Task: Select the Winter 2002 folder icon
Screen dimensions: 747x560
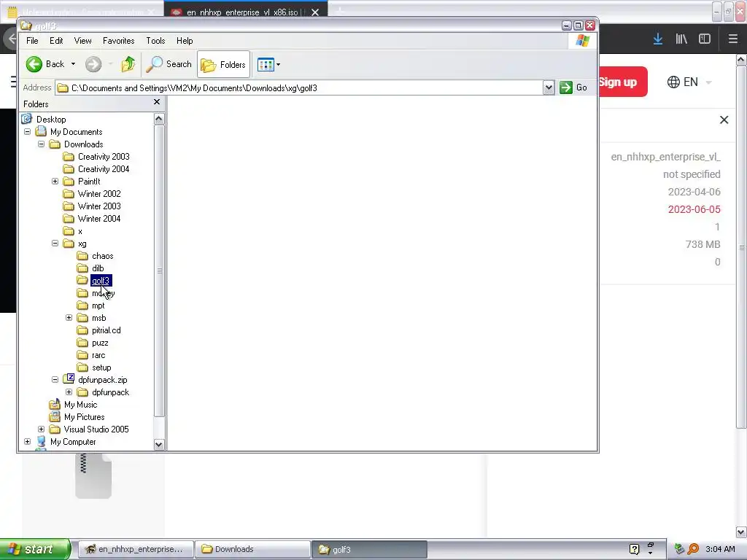Action: 69,194
